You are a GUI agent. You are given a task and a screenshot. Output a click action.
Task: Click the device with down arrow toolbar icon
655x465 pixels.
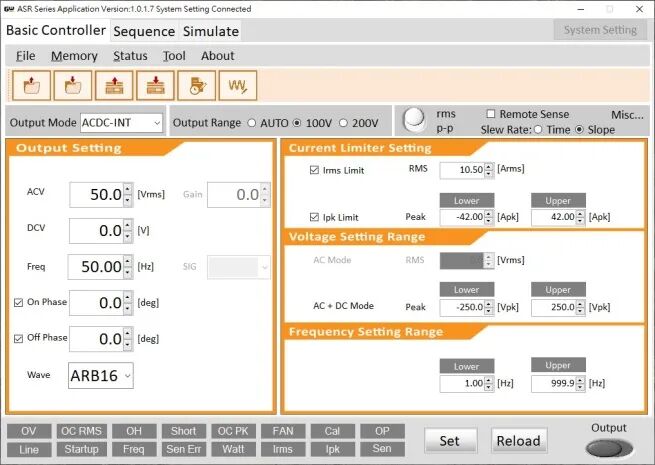click(x=155, y=86)
